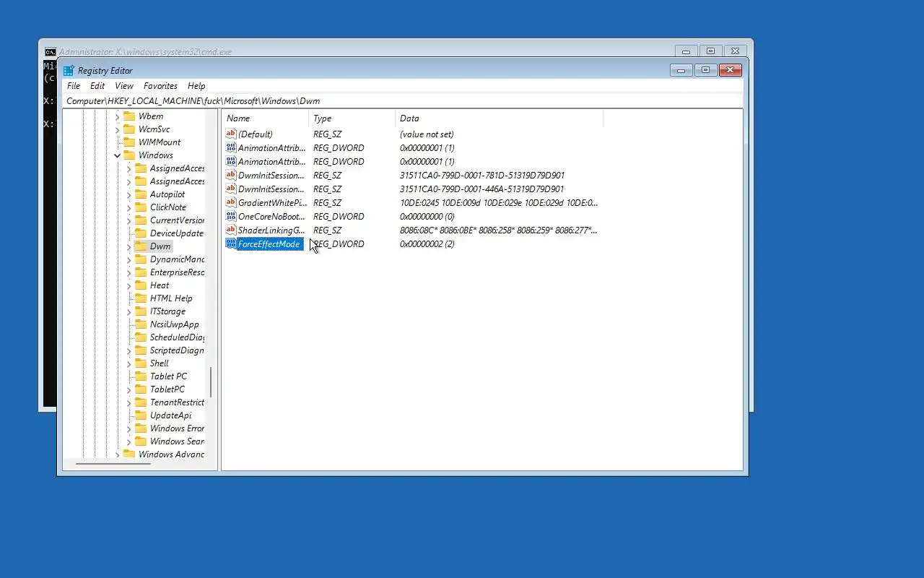Sort by the Type column header
The width and height of the screenshot is (924, 578).
point(352,118)
